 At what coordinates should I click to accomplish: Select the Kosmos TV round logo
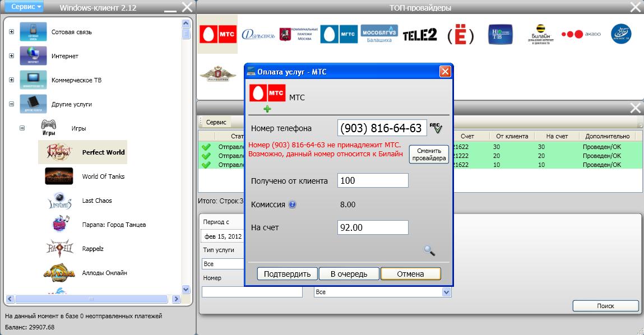tap(621, 34)
